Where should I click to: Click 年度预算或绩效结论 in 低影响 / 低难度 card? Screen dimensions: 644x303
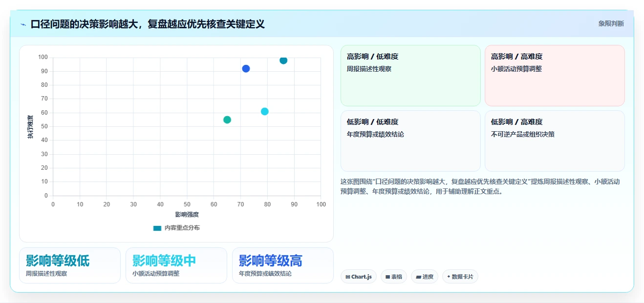[375, 134]
